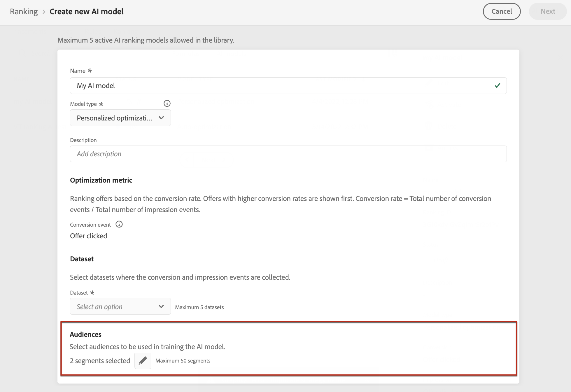Image resolution: width=571 pixels, height=392 pixels.
Task: Click the 'Create new AI model' breadcrumb title
Action: click(86, 12)
